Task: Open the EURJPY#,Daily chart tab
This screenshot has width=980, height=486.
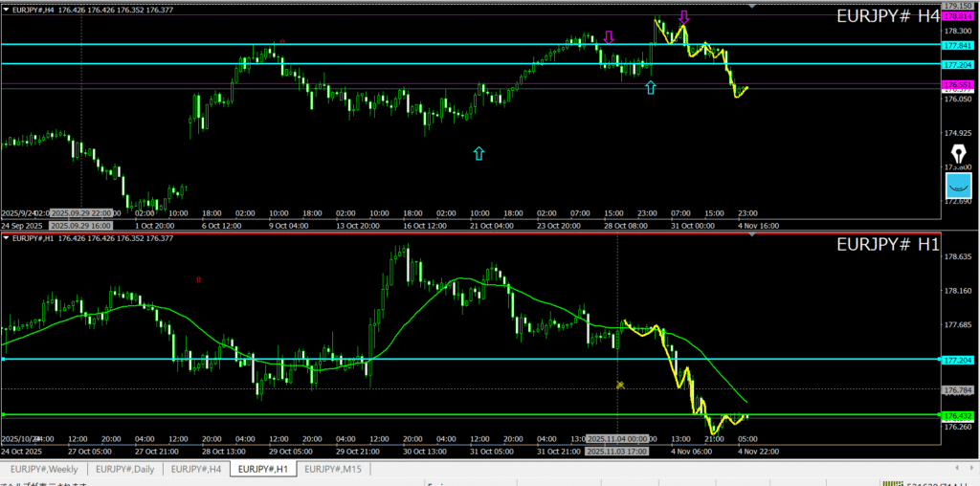Action: 125,469
